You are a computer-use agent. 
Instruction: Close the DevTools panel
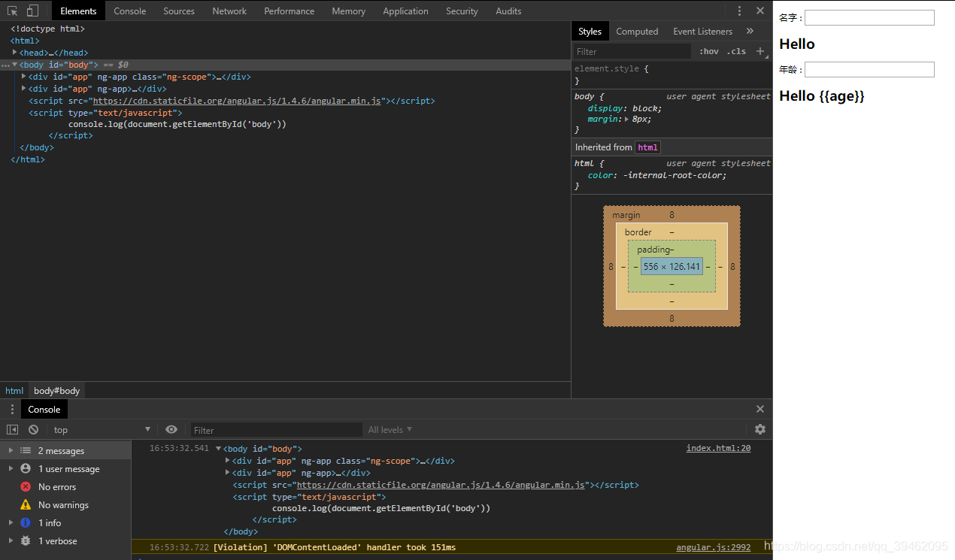(760, 11)
